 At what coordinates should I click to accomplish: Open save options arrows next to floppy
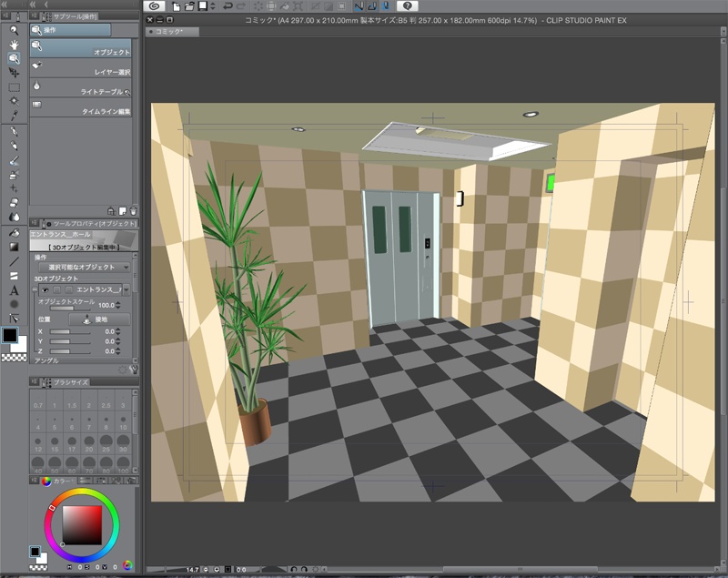click(213, 6)
